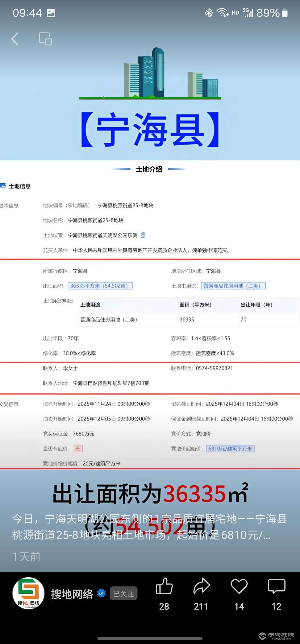Toggle the 已关注 follow button

(x=124, y=593)
